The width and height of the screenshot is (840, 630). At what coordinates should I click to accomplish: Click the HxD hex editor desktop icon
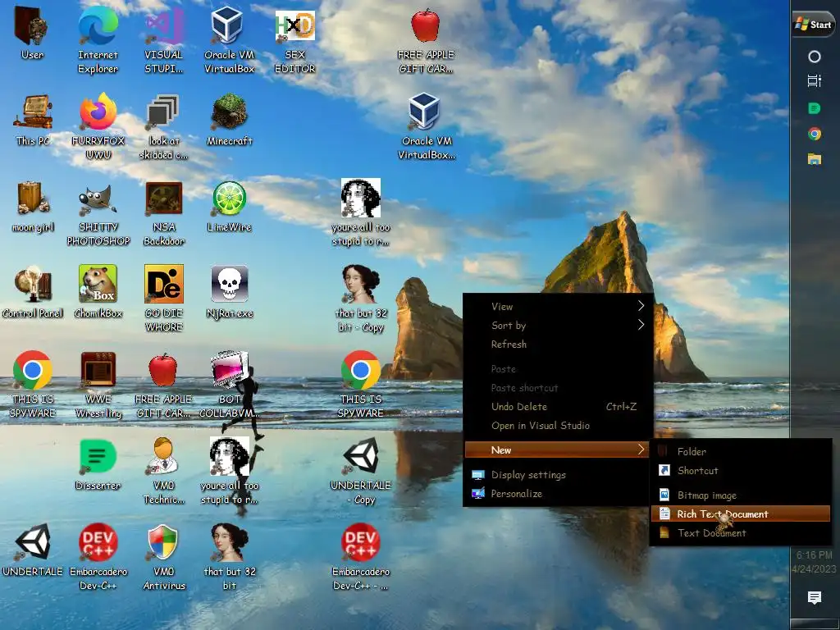(294, 40)
